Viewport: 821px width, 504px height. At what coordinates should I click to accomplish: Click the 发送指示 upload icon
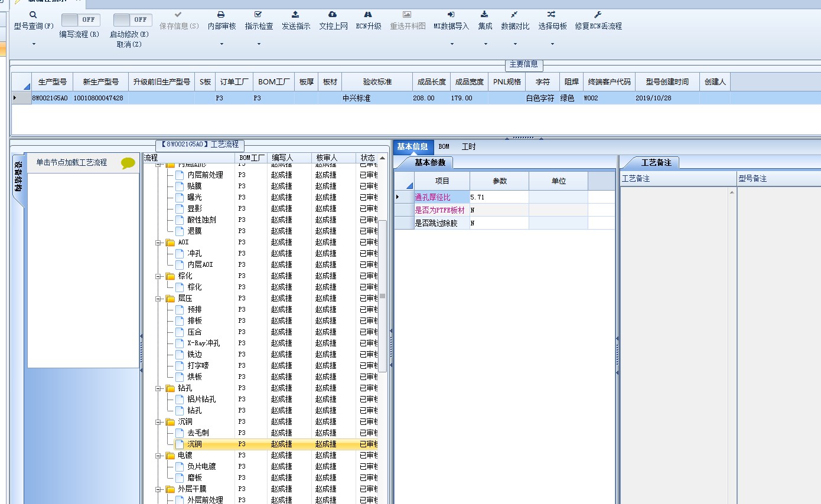tap(295, 14)
